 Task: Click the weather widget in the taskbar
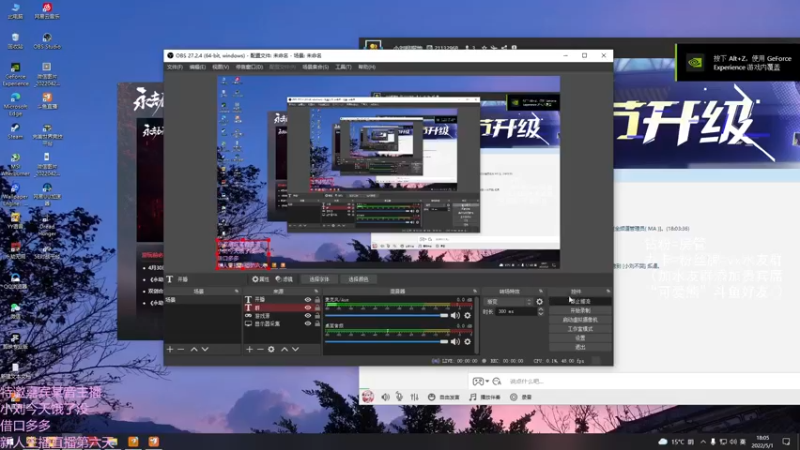(x=676, y=441)
